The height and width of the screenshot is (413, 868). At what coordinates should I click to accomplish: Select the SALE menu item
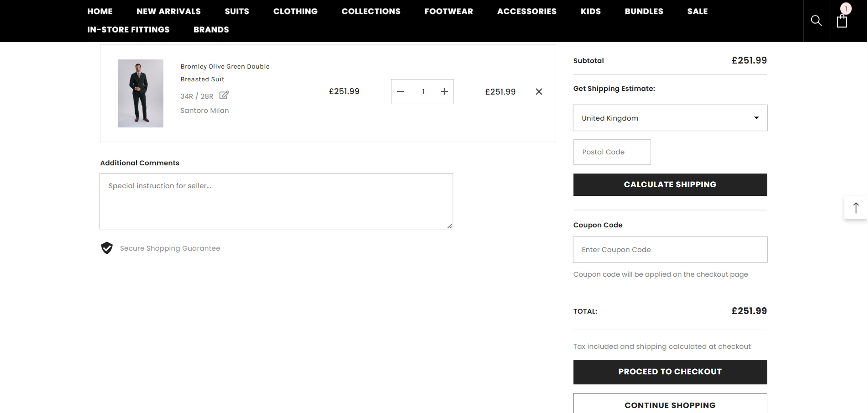tap(697, 11)
